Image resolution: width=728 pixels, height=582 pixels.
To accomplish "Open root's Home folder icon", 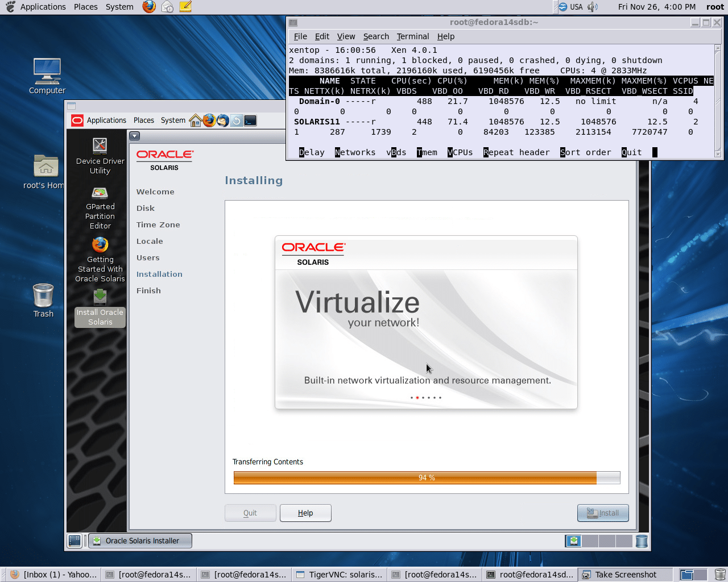I will tap(44, 172).
